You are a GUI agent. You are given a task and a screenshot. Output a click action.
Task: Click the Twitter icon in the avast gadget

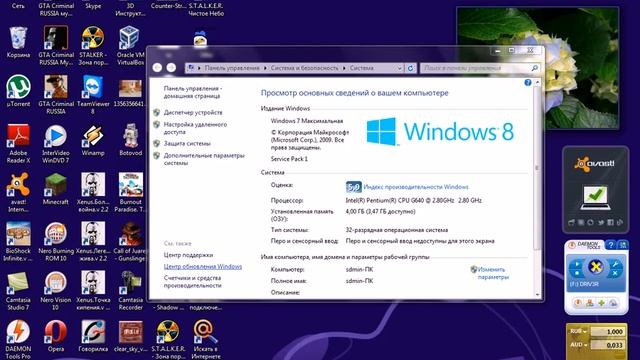pos(601,222)
